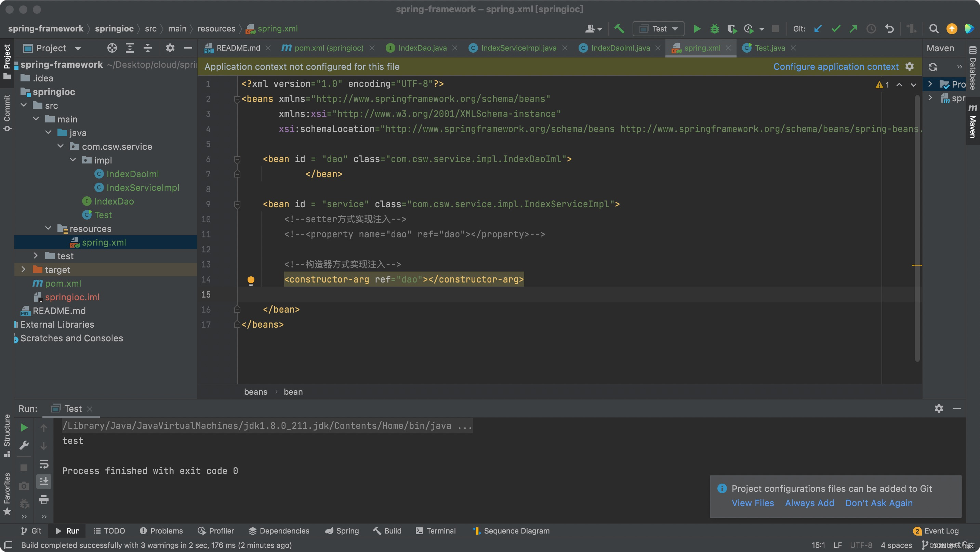Click Configure application context link
Screen dimensions: 980x552
coord(836,67)
